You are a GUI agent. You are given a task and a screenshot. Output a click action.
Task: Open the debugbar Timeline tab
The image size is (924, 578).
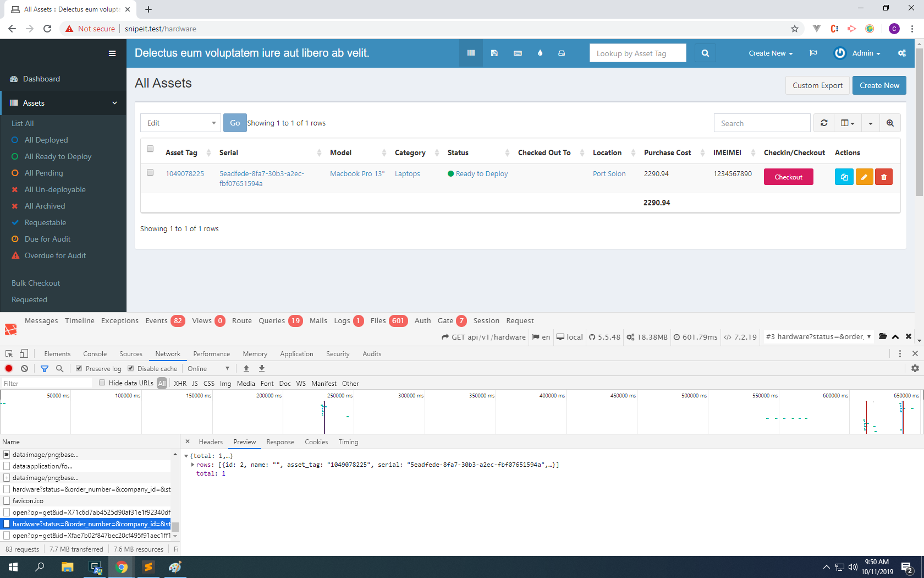point(80,321)
